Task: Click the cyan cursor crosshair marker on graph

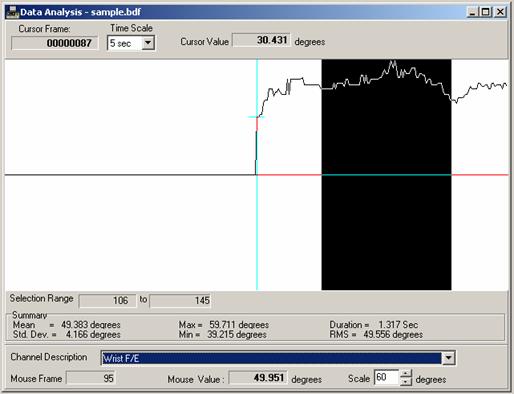Action: [x=257, y=117]
